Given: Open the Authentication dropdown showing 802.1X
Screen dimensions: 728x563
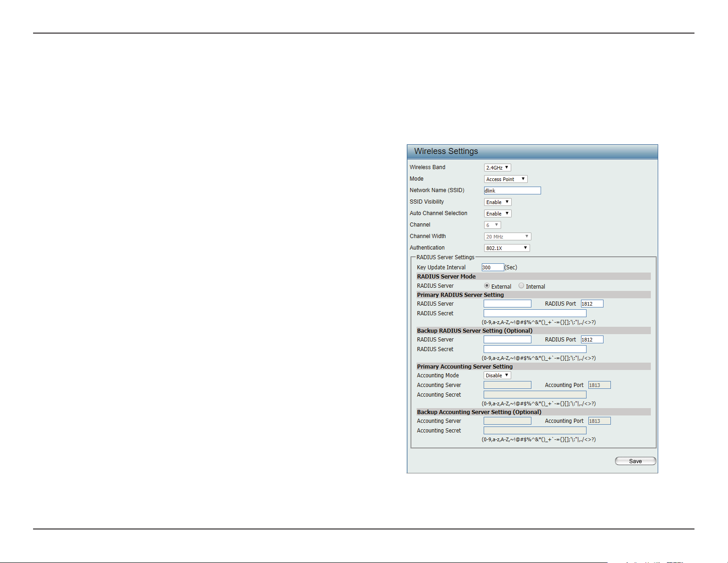Looking at the screenshot, I should pyautogui.click(x=507, y=248).
